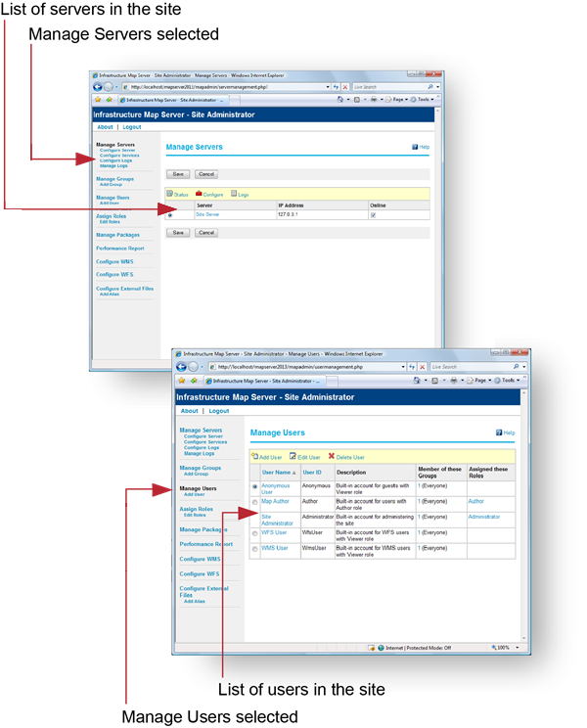587x728 pixels.
Task: Click the Administrator role link
Action: coord(484,517)
